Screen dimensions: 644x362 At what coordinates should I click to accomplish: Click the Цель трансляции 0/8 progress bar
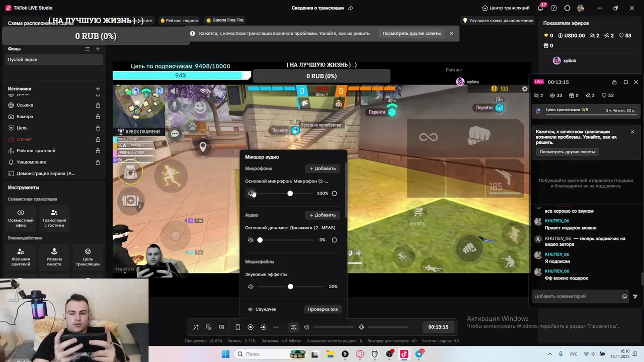point(587,110)
